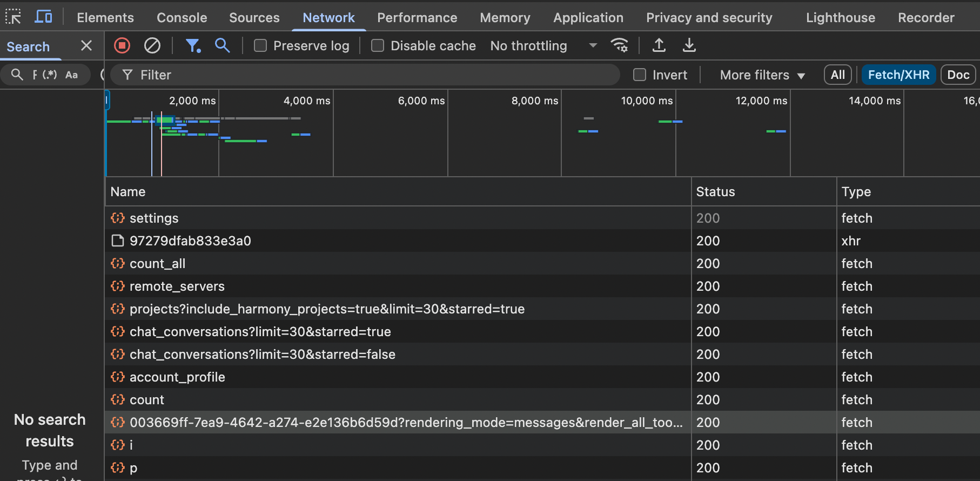Open the No throttling dropdown
Image resolution: width=980 pixels, height=481 pixels.
tap(543, 46)
